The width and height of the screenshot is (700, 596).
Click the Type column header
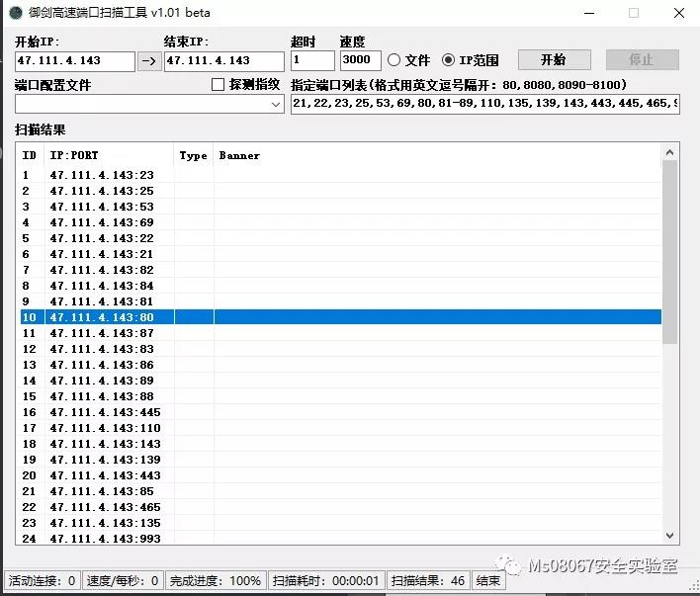click(x=193, y=155)
